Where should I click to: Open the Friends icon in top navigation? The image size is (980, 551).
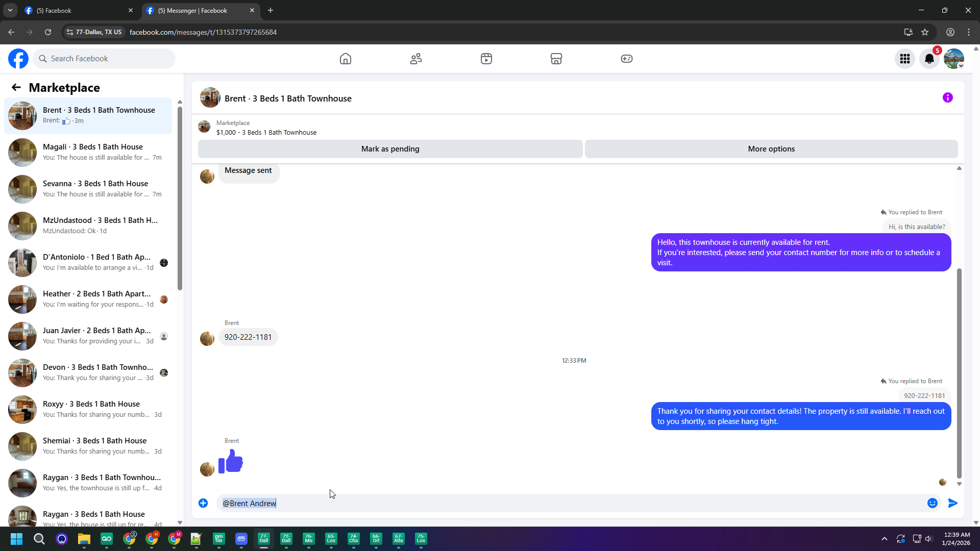click(416, 59)
